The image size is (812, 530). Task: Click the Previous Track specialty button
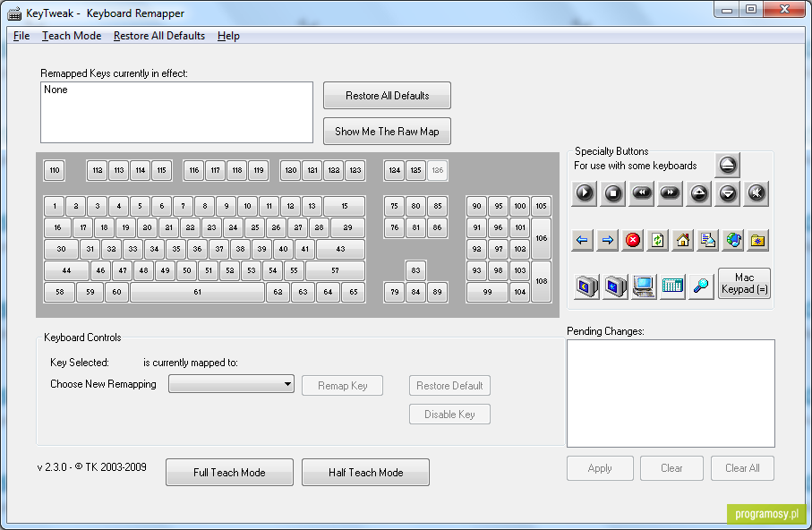pyautogui.click(x=641, y=193)
